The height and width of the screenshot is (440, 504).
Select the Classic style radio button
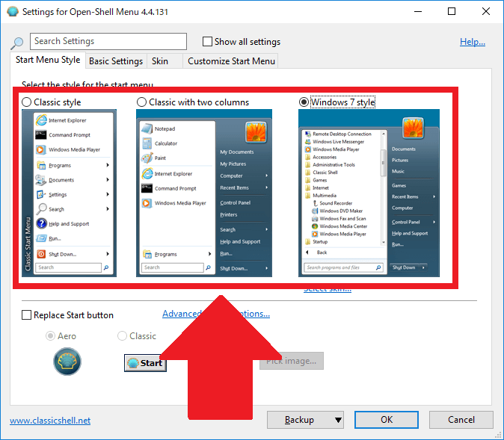tap(27, 102)
